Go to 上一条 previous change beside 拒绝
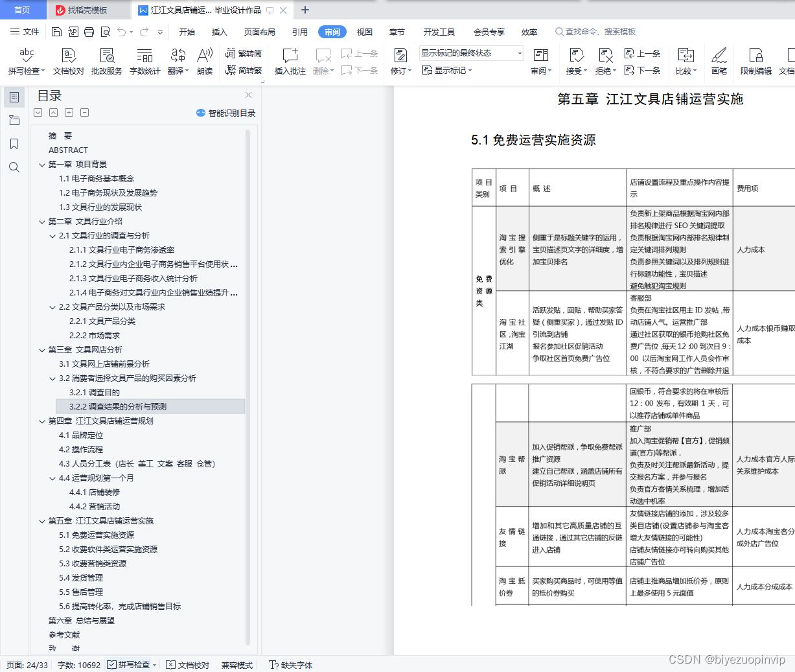The image size is (795, 672). tap(642, 53)
